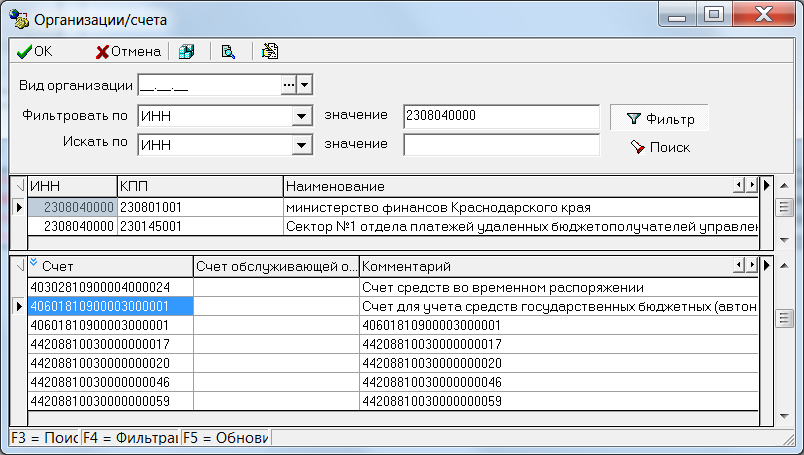Click the upper grid vertical scrollbar thumb

pos(785,208)
